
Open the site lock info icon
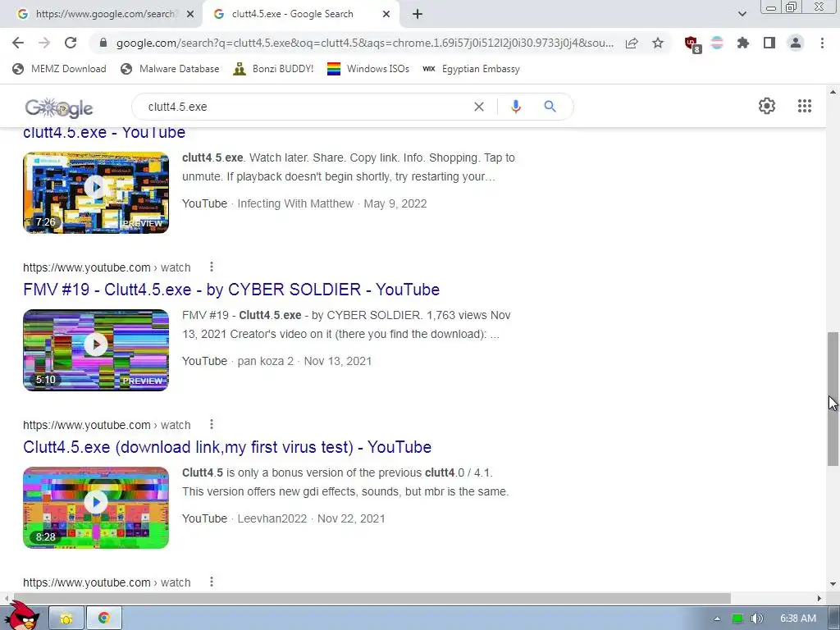pos(103,43)
